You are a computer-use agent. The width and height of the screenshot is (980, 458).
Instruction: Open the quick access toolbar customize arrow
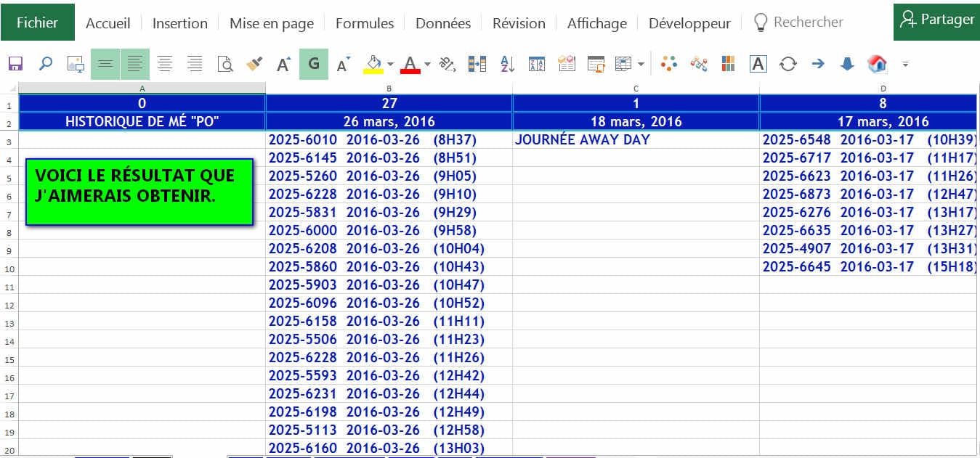905,65
